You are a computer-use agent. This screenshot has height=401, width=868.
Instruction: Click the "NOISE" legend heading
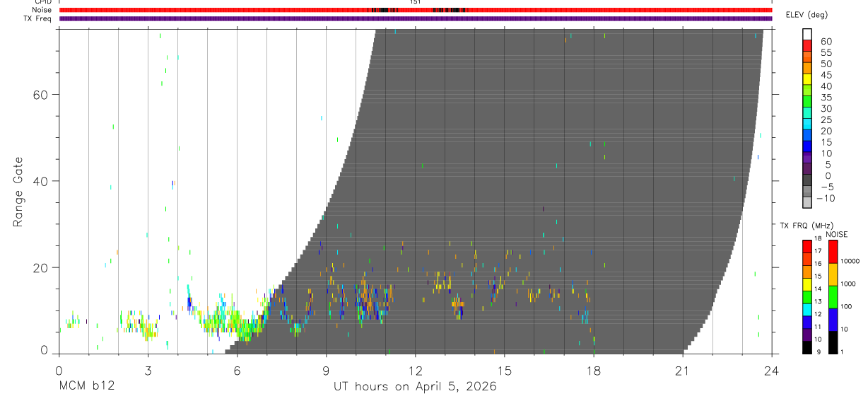pos(836,234)
